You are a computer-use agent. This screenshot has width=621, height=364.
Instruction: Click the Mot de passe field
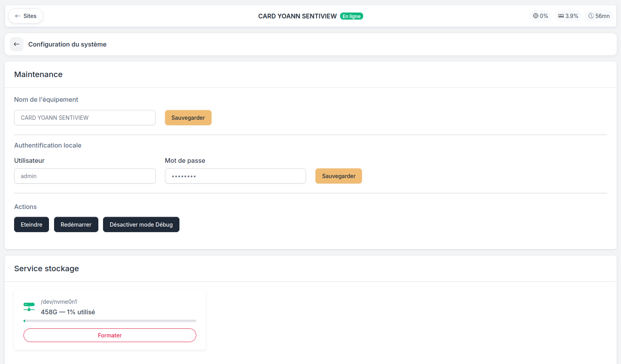(x=235, y=176)
